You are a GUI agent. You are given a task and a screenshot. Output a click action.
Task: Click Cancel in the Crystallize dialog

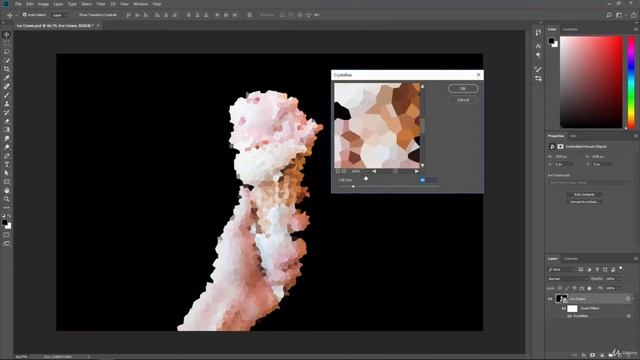point(463,100)
